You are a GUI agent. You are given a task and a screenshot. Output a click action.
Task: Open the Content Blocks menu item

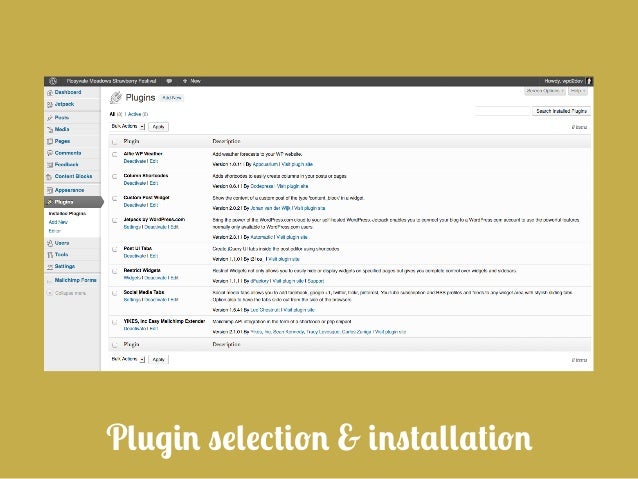[x=74, y=176]
